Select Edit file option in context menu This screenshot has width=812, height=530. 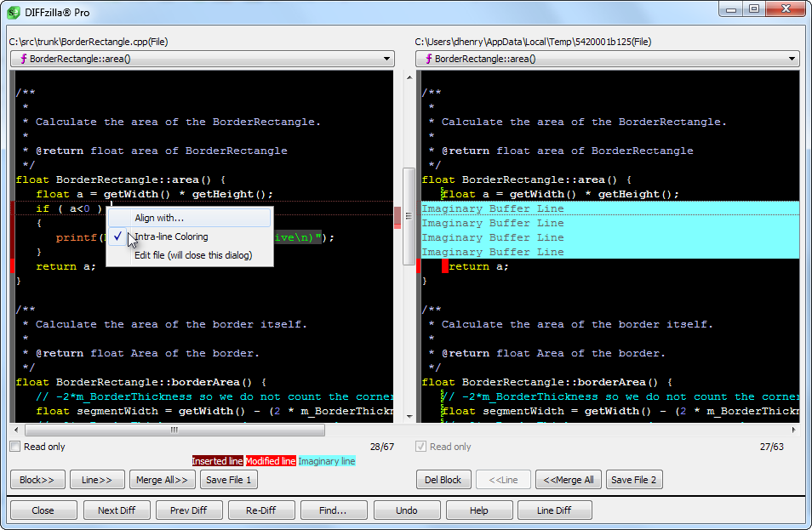[192, 255]
